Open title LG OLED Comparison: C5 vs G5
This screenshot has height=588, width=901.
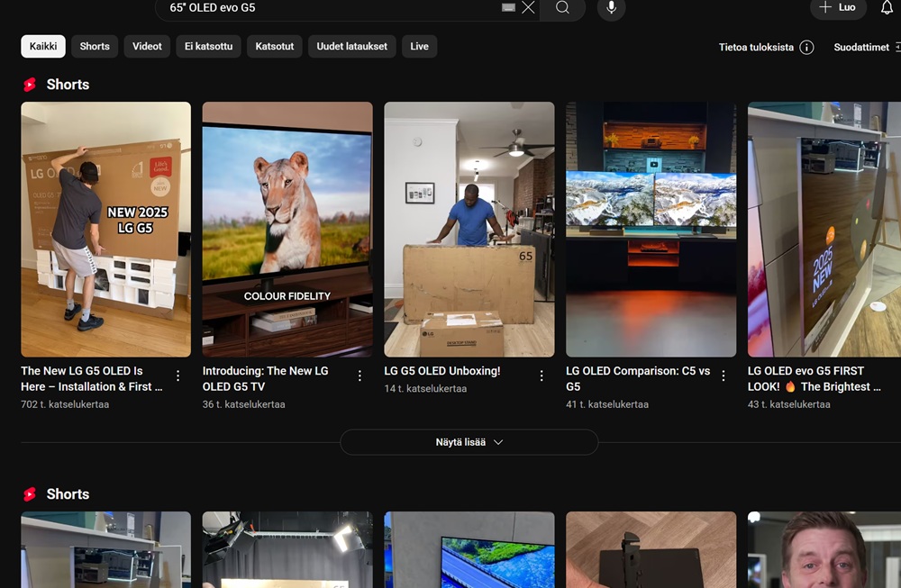pos(638,378)
